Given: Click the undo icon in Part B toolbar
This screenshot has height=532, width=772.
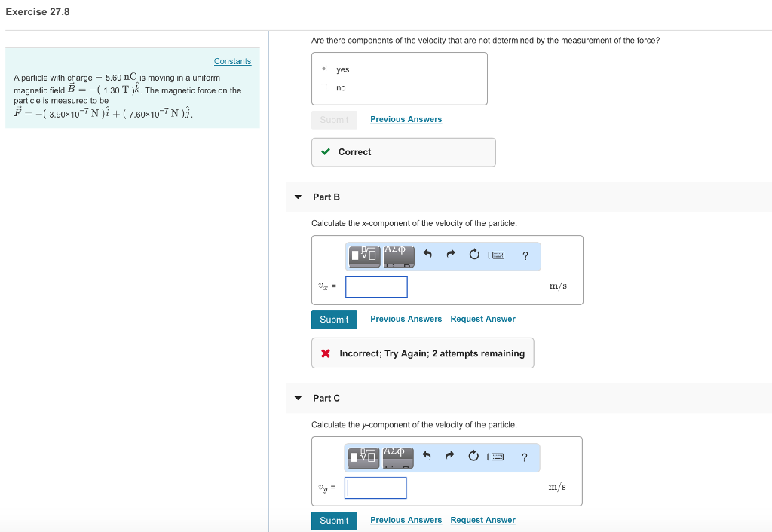Looking at the screenshot, I should click(427, 255).
